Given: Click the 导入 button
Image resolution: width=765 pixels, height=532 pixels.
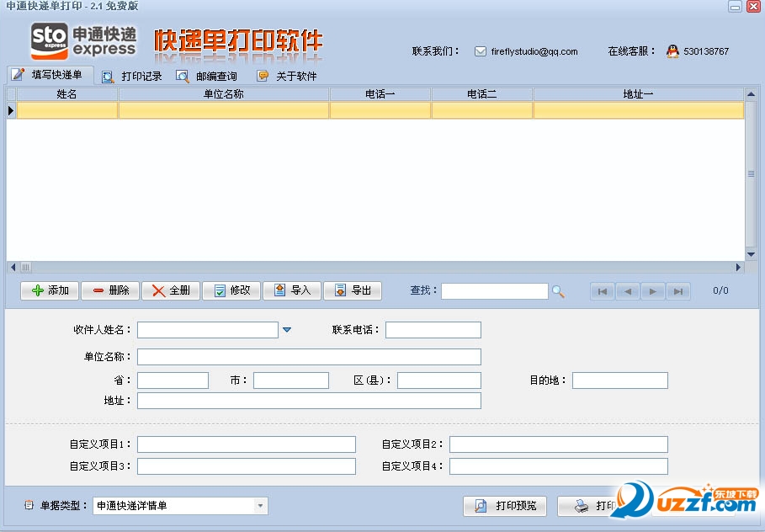Looking at the screenshot, I should 292,290.
